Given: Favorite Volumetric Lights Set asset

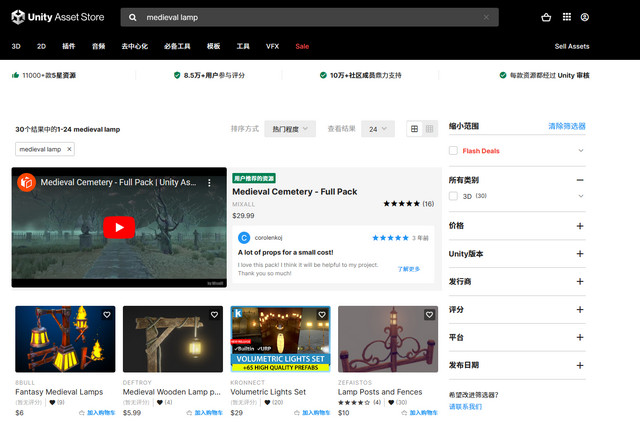Looking at the screenshot, I should (x=322, y=315).
